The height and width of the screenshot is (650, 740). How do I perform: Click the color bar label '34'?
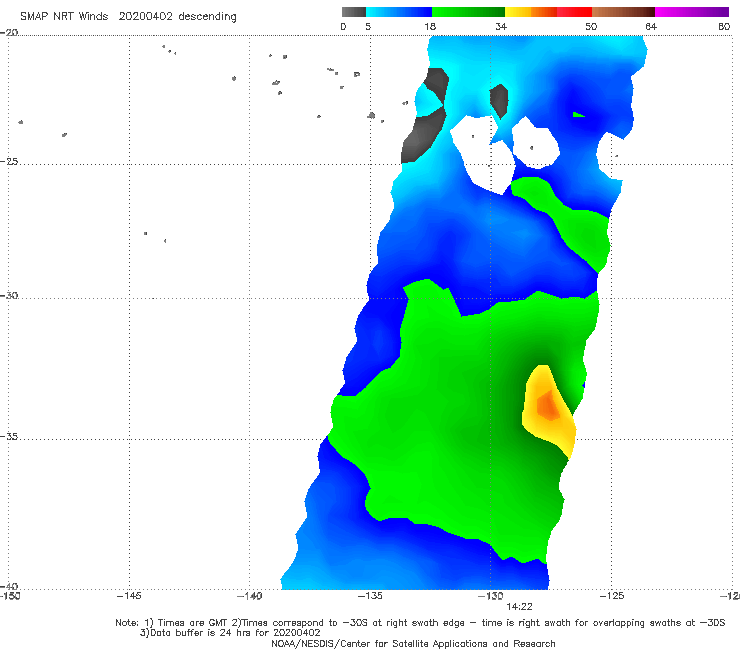point(501,26)
